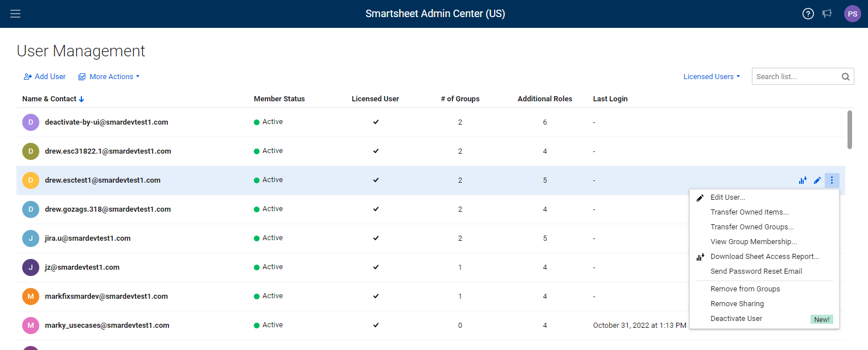Click the Add User button
868x350 pixels.
[45, 77]
